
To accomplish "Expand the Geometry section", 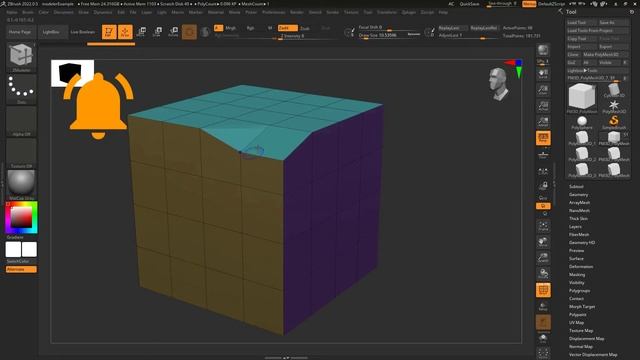I will [578, 195].
